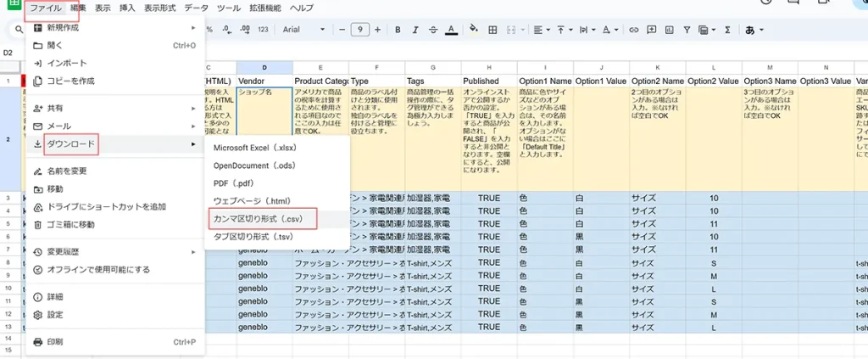Click the Google Sheets home icon
The height and width of the screenshot is (359, 868).
[13, 6]
